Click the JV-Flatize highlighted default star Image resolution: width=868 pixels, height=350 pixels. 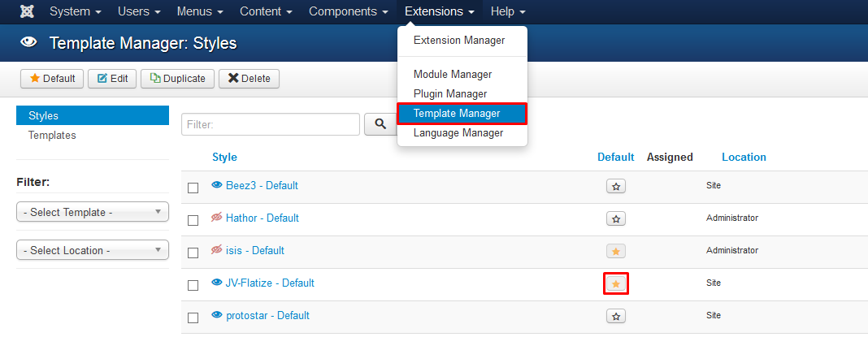coord(615,283)
